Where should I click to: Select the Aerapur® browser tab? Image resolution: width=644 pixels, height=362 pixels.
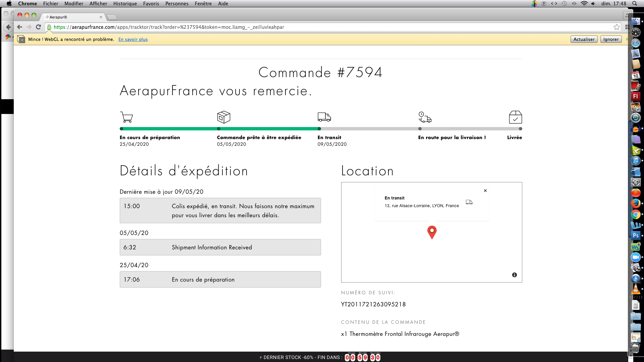[72, 17]
